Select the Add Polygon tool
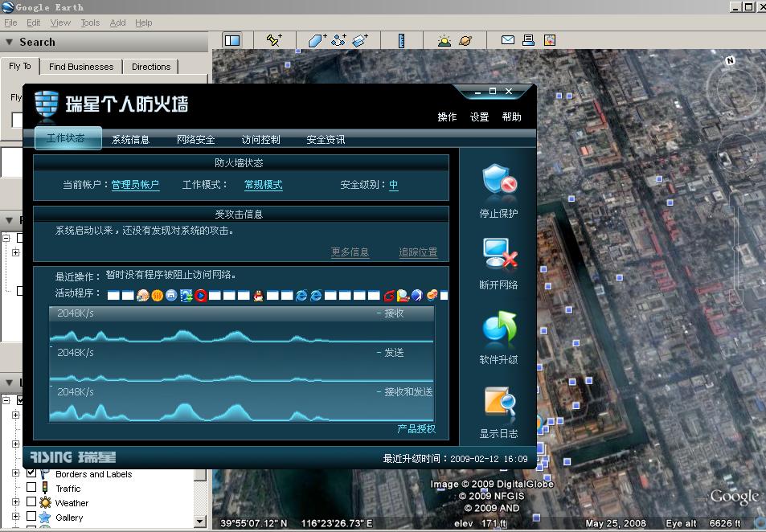Image resolution: width=766 pixels, height=532 pixels. [317, 40]
